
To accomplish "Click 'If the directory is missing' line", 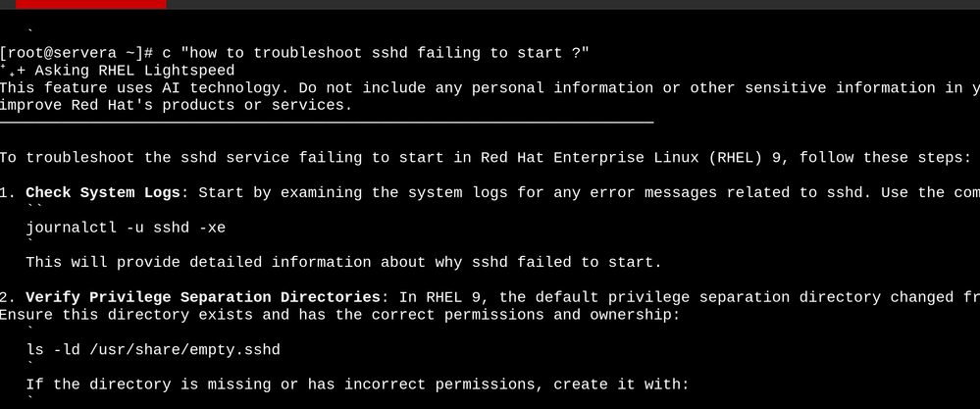I will pyautogui.click(x=357, y=383).
